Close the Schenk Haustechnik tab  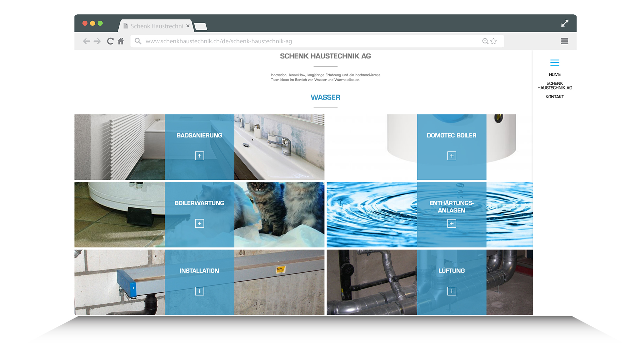point(188,26)
